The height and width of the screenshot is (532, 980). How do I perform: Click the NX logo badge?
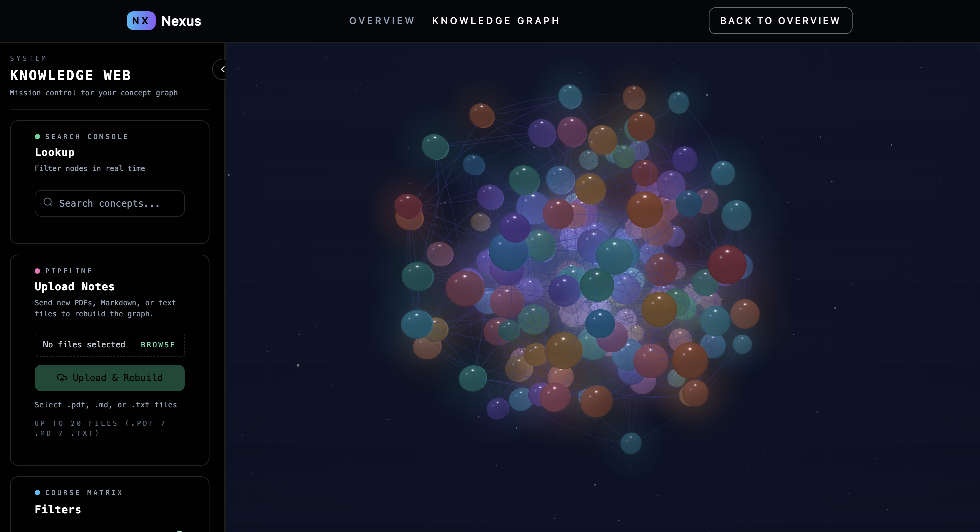click(x=141, y=21)
